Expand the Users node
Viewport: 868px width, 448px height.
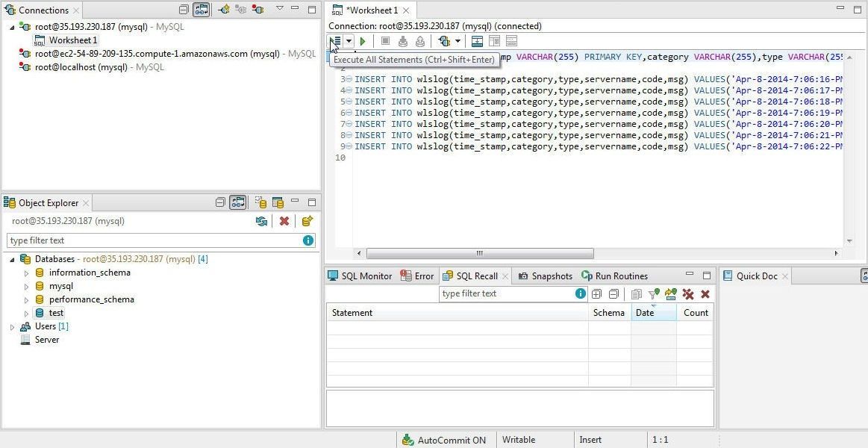point(12,327)
